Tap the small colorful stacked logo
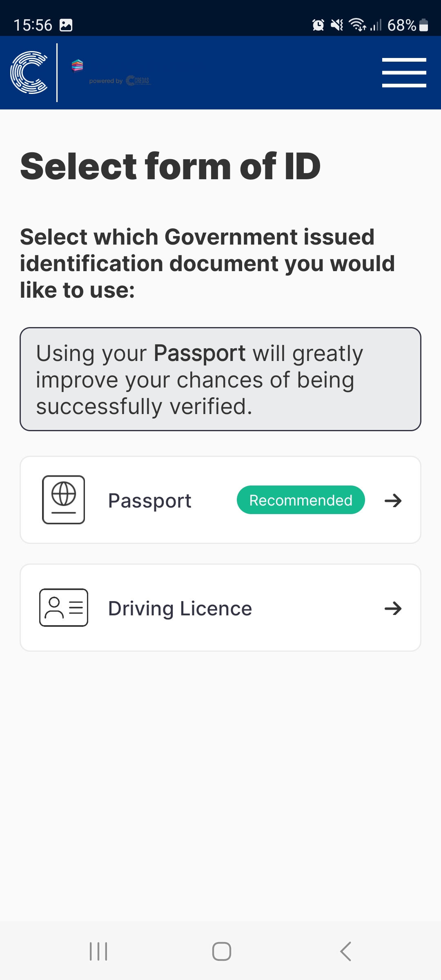This screenshot has height=980, width=441. (77, 65)
